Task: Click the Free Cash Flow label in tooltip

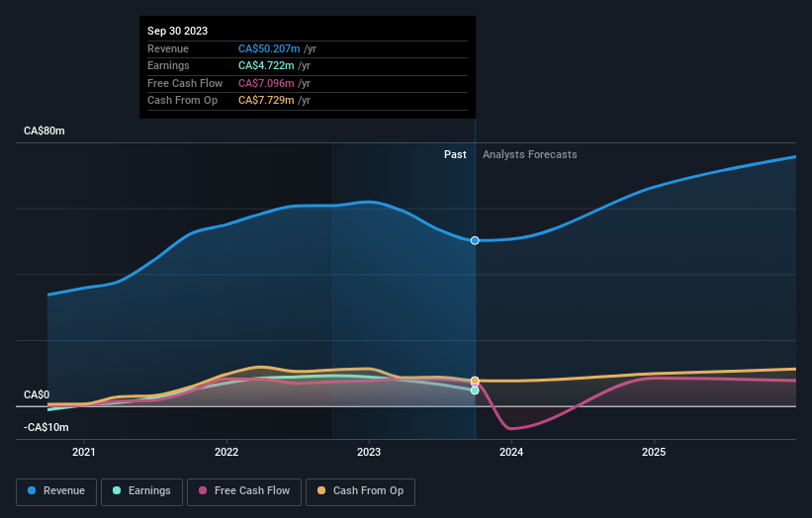Action: pyautogui.click(x=185, y=83)
